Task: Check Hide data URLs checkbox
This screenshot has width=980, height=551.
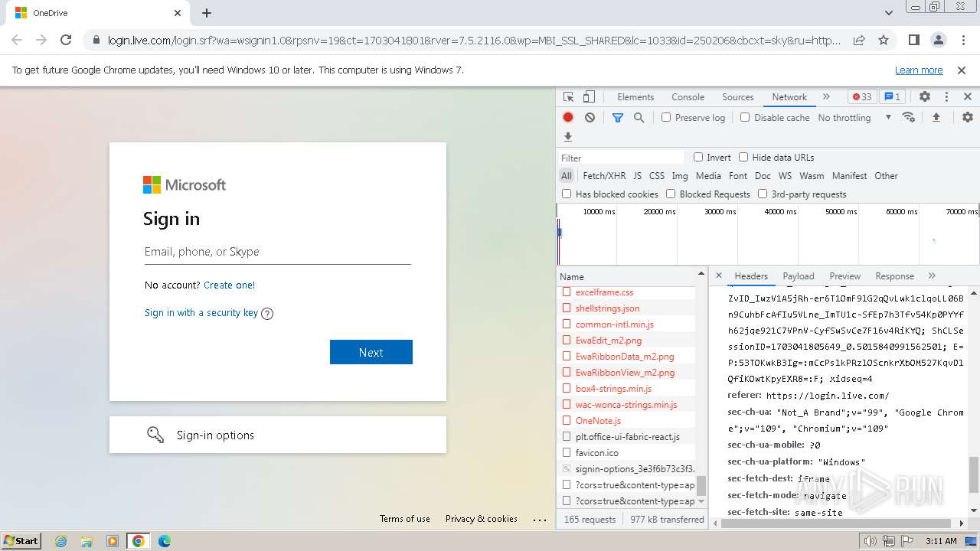Action: [x=743, y=157]
